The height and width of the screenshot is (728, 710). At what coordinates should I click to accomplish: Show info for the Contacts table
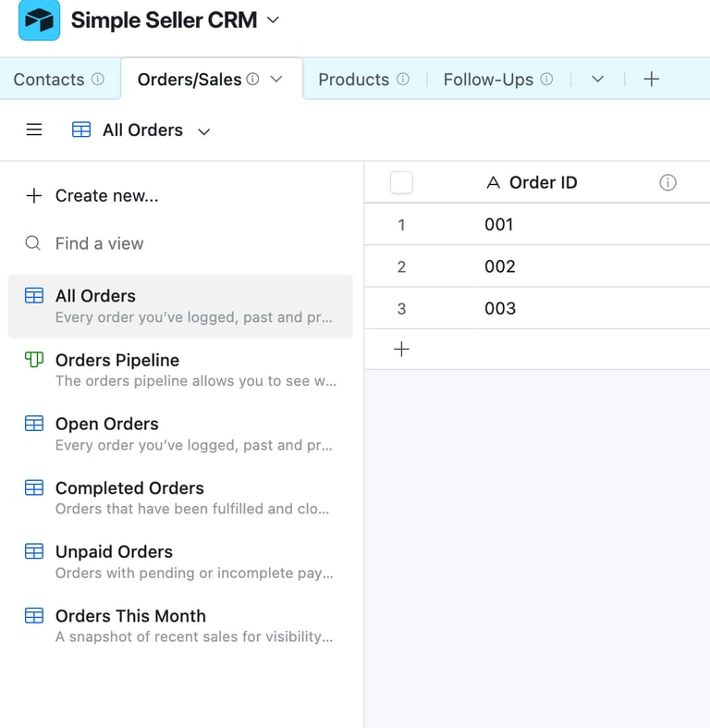(x=97, y=79)
